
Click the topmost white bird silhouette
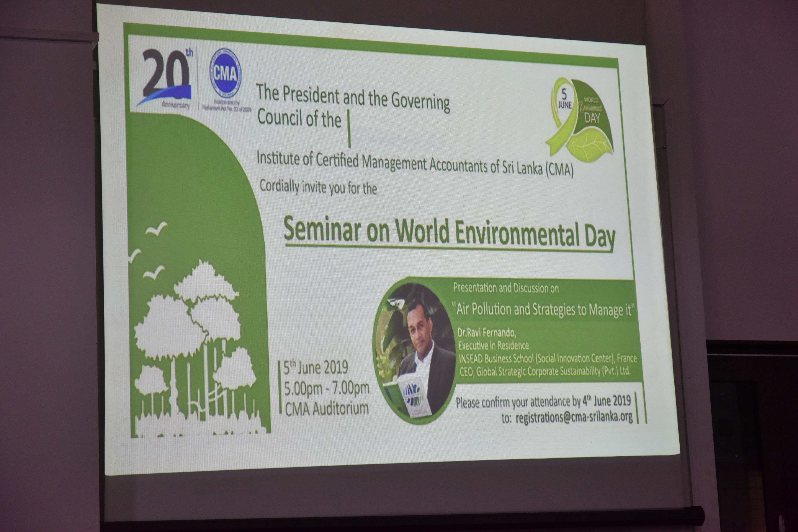pos(157,229)
